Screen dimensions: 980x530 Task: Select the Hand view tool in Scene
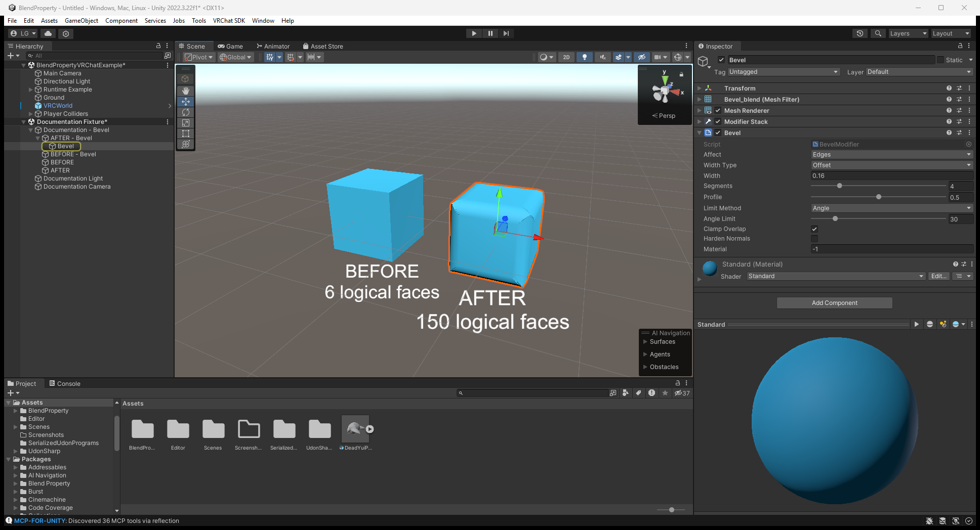pos(186,91)
